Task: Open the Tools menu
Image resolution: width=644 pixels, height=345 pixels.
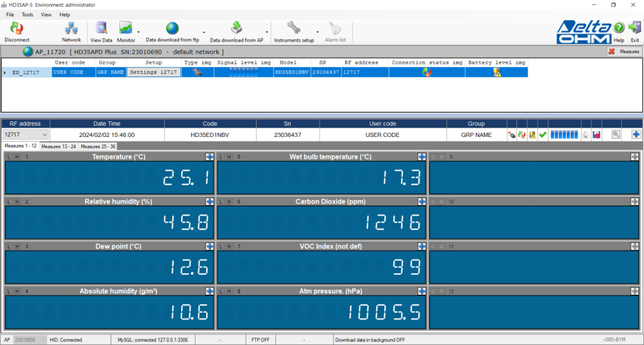Action: (x=28, y=14)
